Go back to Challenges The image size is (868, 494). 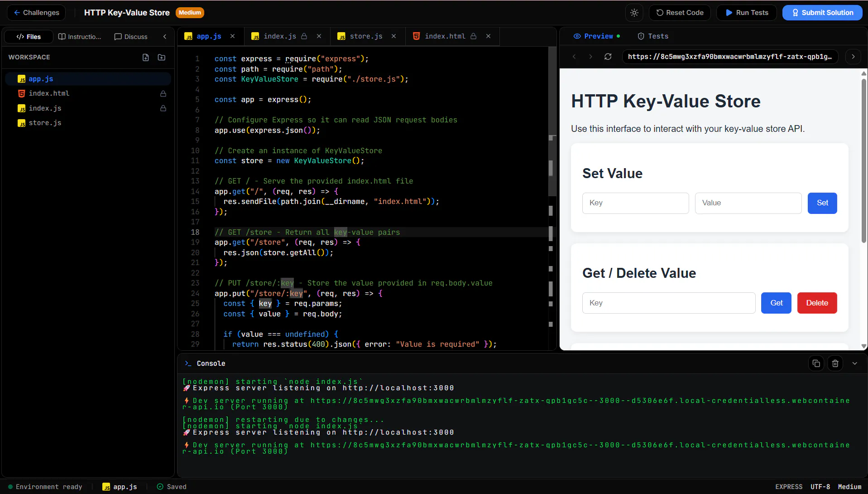[x=36, y=13]
